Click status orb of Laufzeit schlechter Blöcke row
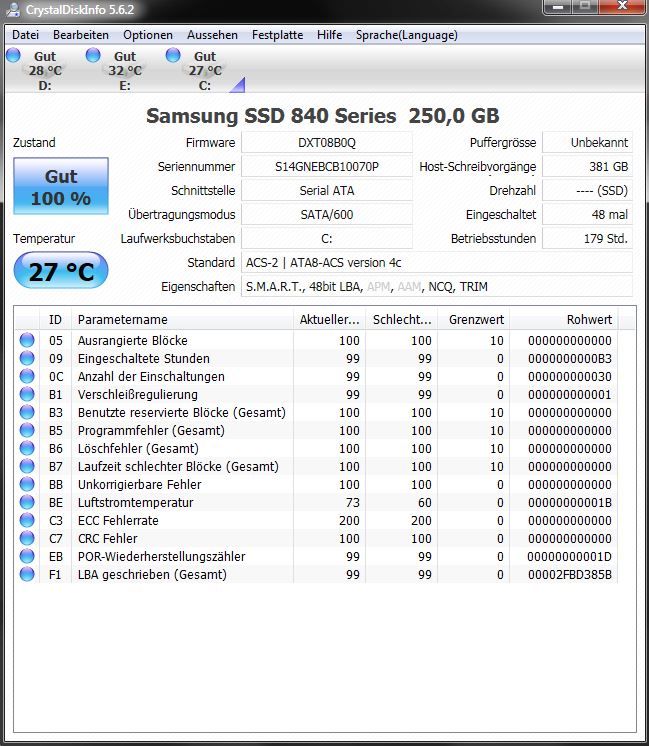Screen dimensions: 649x746 [27, 466]
